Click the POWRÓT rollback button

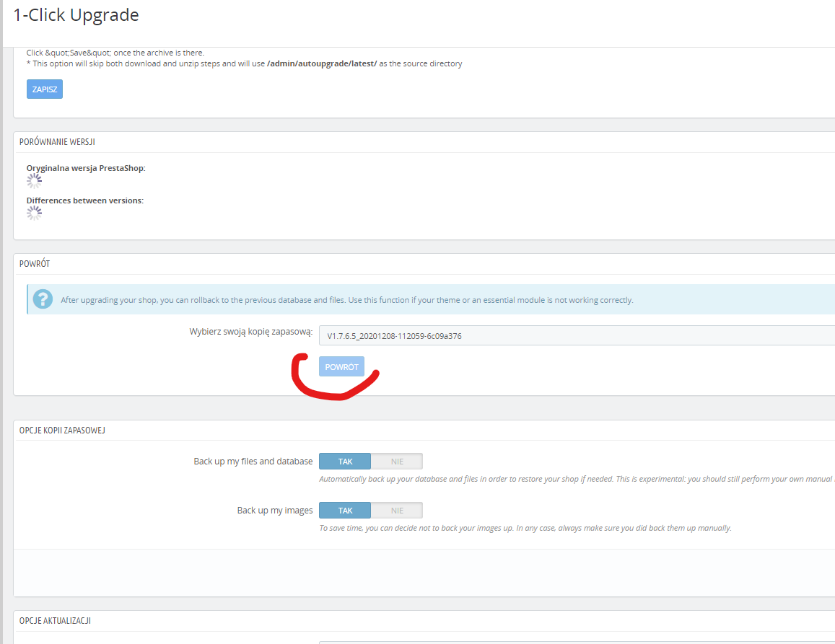(341, 366)
